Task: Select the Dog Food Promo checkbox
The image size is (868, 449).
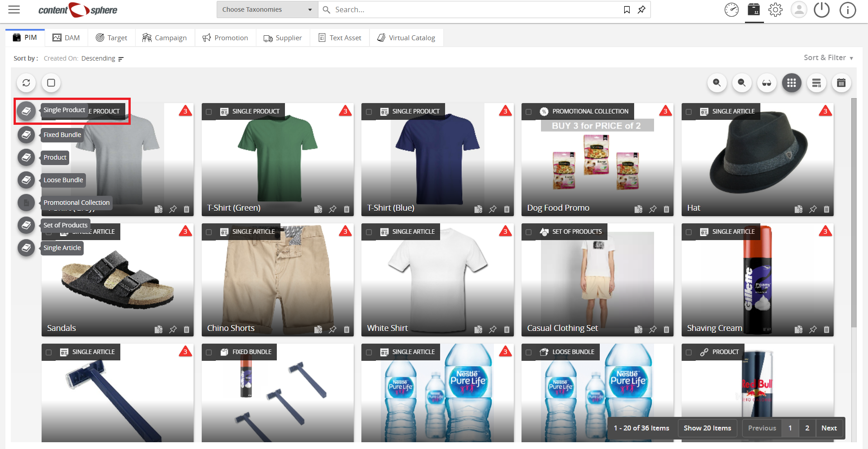Action: 529,112
